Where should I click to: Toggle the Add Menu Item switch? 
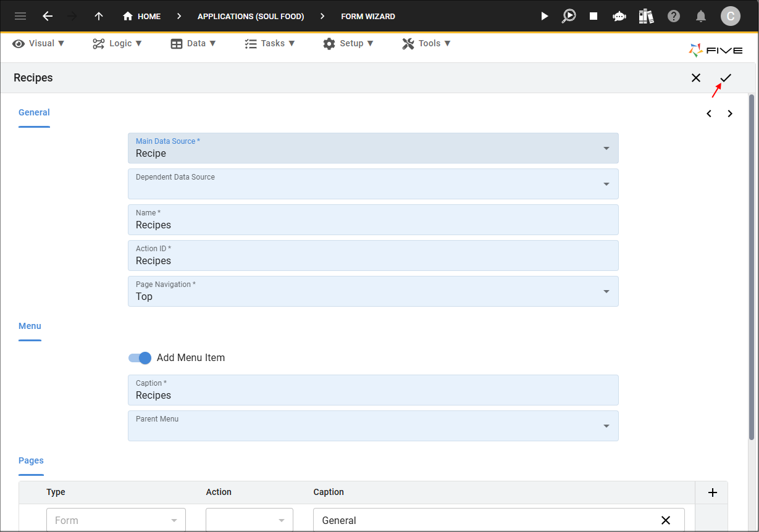(x=140, y=358)
